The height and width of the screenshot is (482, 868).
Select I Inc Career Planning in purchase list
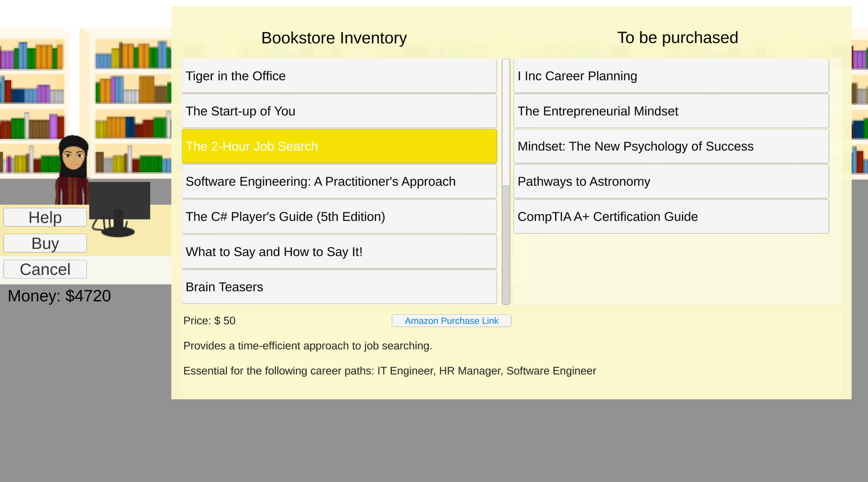click(x=671, y=76)
